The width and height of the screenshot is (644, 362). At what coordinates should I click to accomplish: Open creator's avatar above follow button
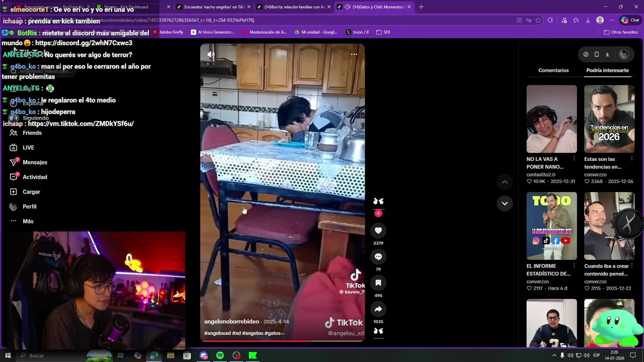coord(378,201)
